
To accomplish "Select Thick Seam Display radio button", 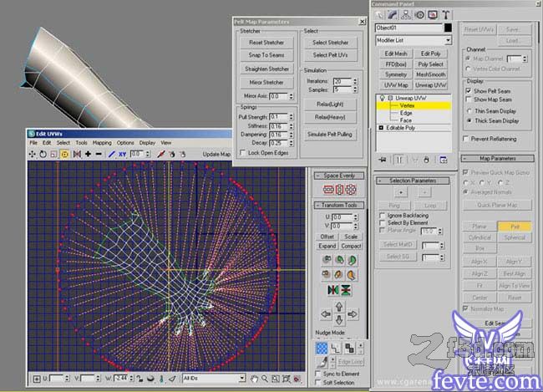I will tap(469, 120).
